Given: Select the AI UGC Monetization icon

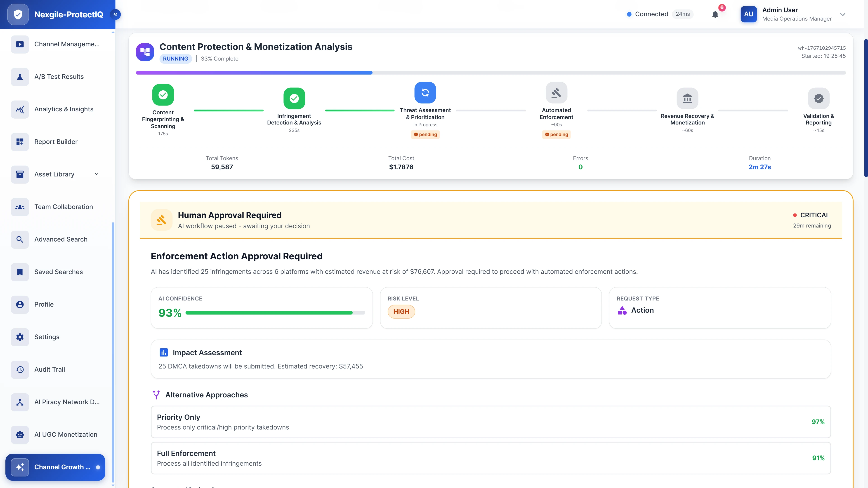Looking at the screenshot, I should coord(19,435).
